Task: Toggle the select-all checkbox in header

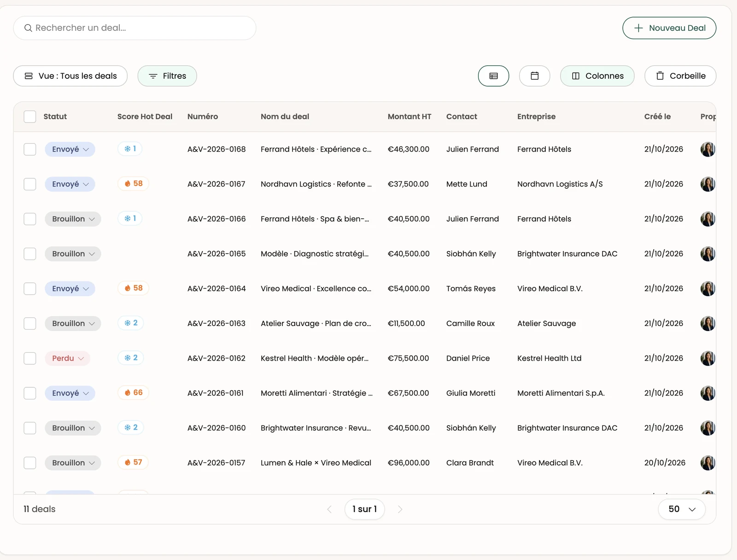Action: tap(30, 117)
